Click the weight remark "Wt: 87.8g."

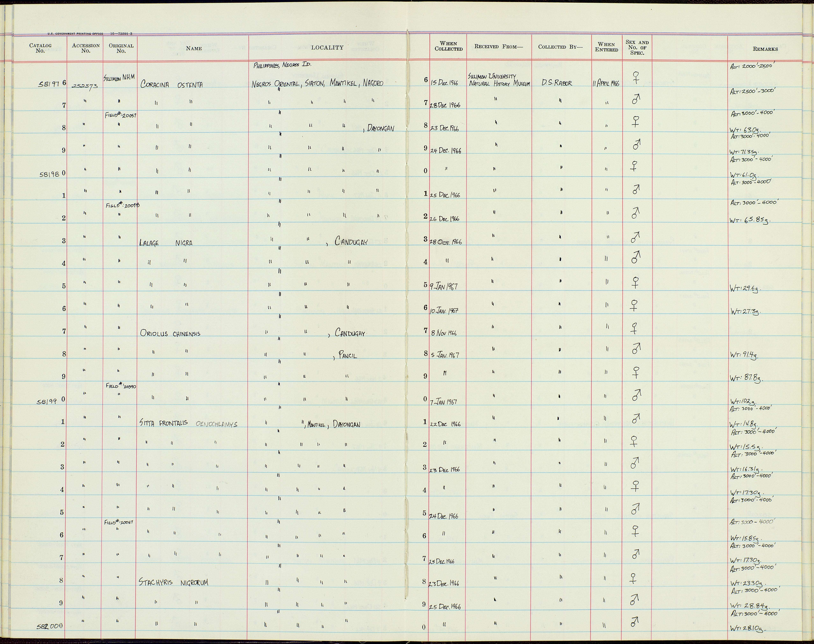tap(746, 379)
